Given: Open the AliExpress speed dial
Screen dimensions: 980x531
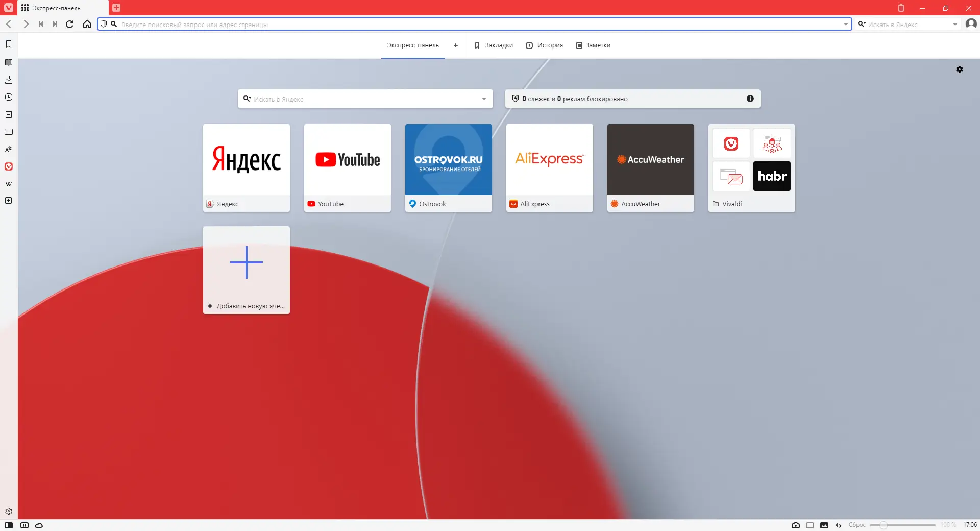Looking at the screenshot, I should (x=550, y=168).
